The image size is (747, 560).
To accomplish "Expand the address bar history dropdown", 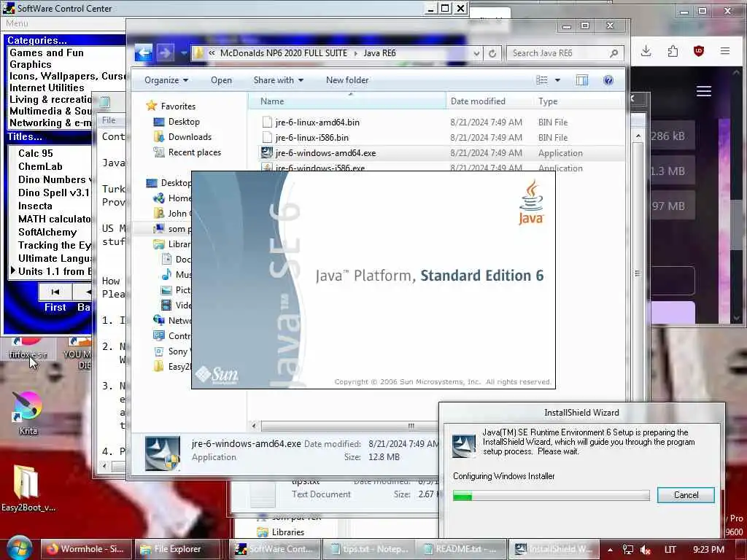I will coord(476,53).
